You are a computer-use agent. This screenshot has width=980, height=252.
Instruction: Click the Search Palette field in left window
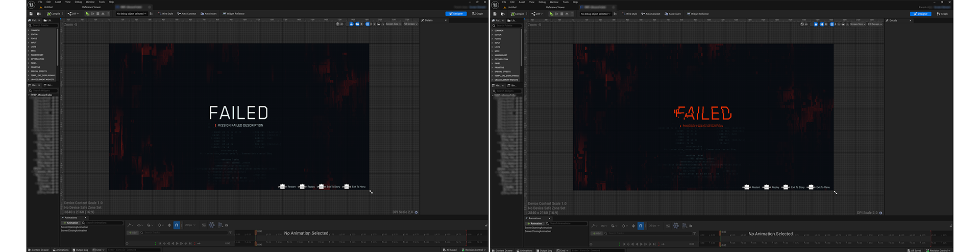43,25
